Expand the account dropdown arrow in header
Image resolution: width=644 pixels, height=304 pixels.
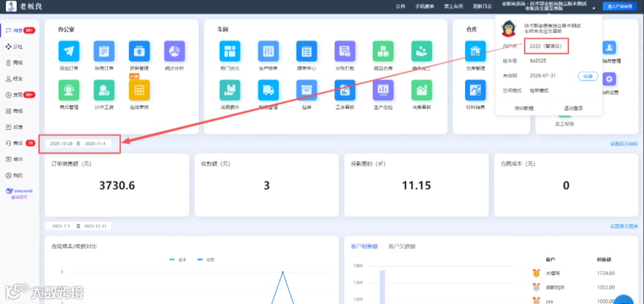593,8
